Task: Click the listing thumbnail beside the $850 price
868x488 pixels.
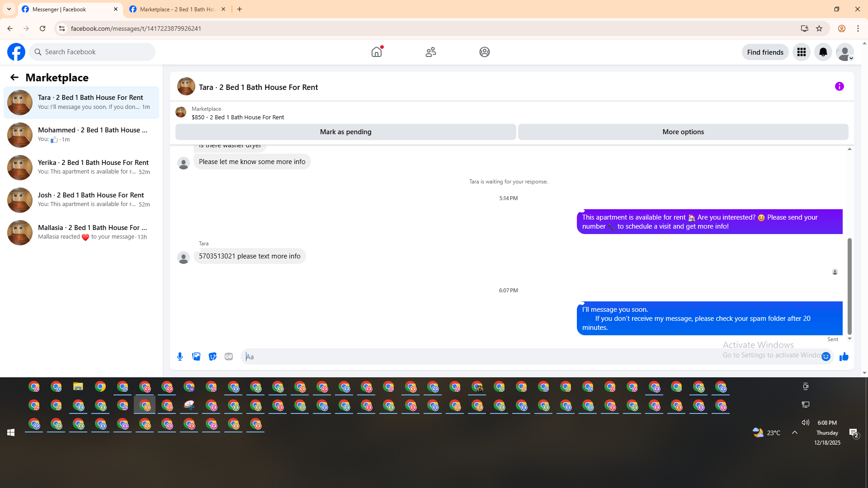Action: point(181,112)
